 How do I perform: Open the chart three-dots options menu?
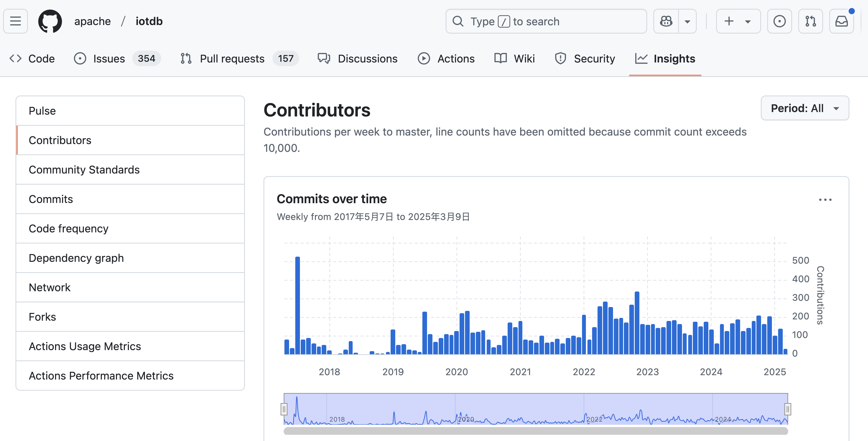point(825,200)
